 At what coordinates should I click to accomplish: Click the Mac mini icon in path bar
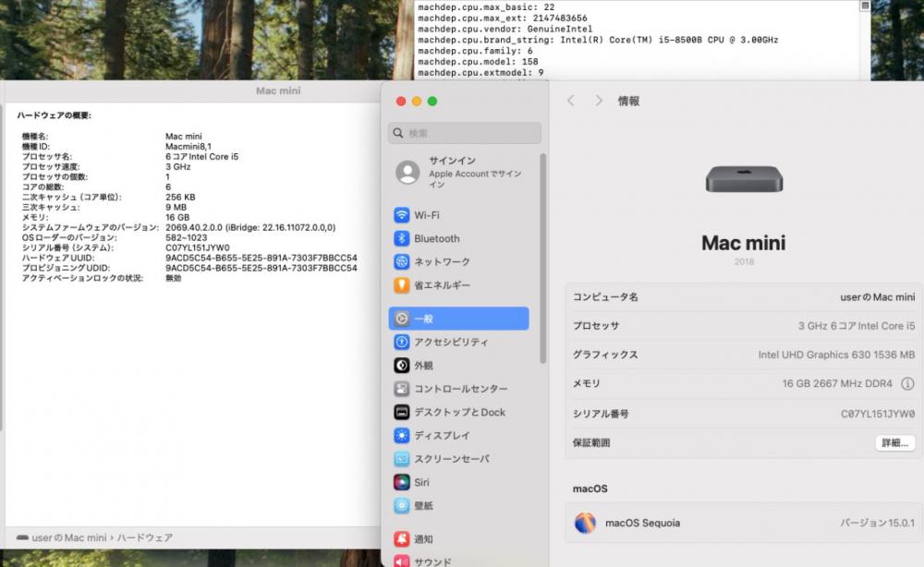point(22,537)
